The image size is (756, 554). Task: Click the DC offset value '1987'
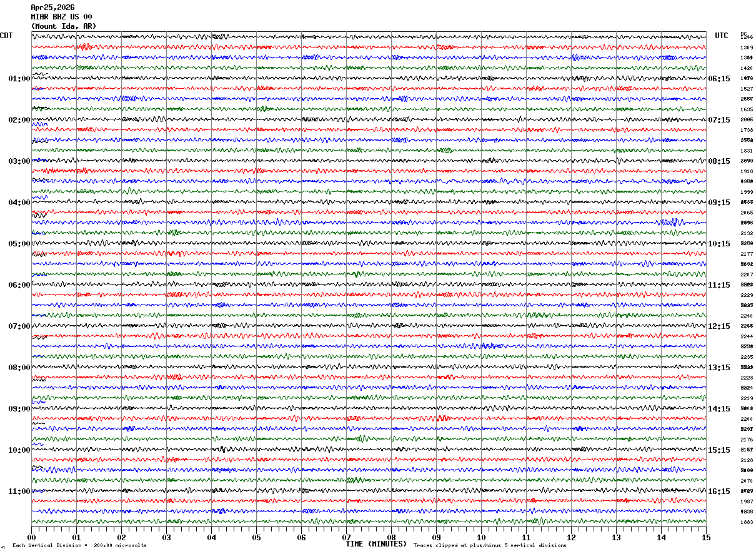coord(747,501)
